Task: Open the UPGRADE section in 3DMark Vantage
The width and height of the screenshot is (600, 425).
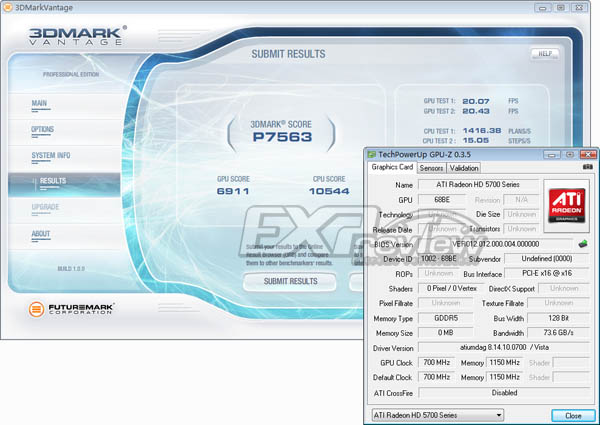Action: coord(45,207)
